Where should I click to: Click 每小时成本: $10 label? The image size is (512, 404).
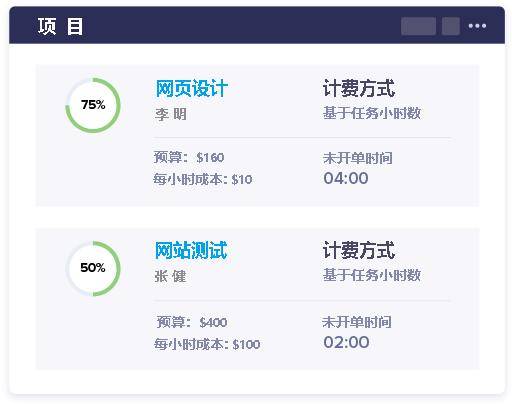(x=203, y=180)
